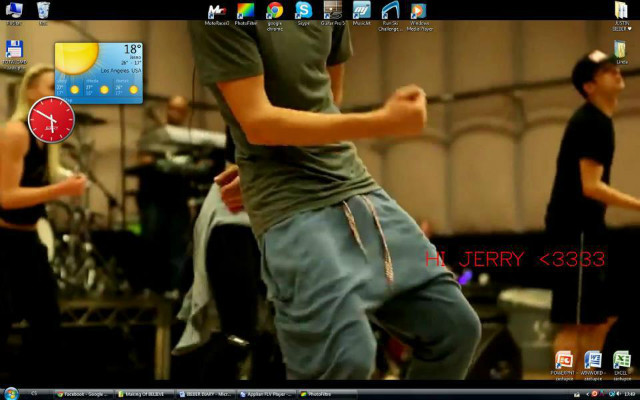Viewport: 640px width, 400px height.
Task: Open the floppy disk shortcut icon
Action: point(14,53)
